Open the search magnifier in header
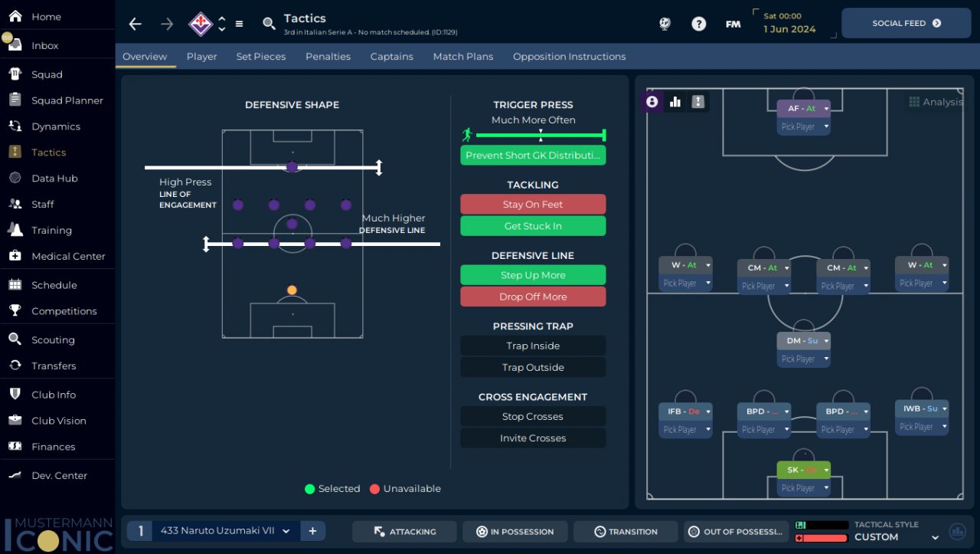 (269, 24)
